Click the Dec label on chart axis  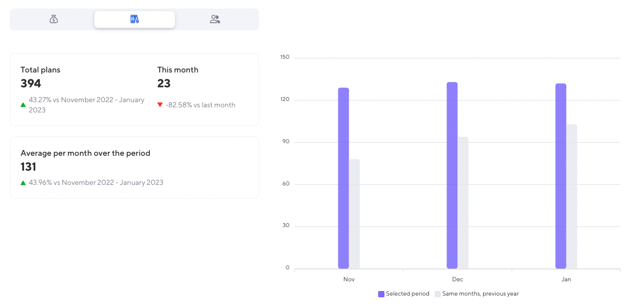[457, 280]
